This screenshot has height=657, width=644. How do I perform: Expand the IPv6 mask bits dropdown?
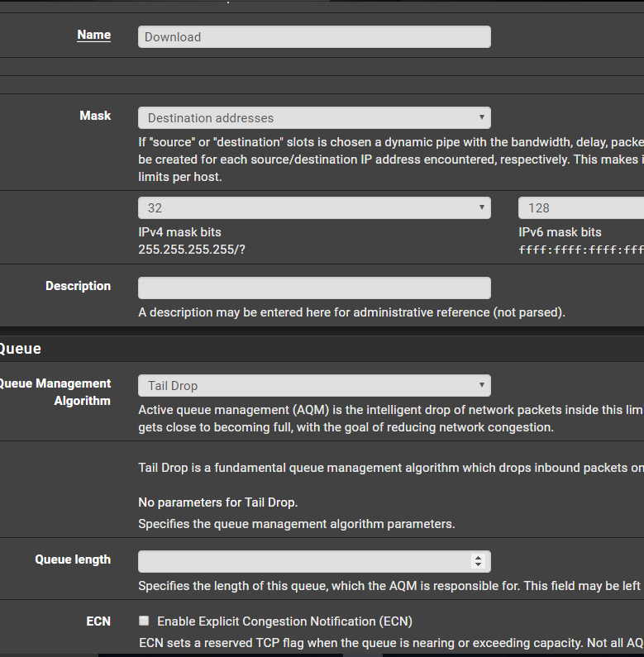tap(580, 208)
